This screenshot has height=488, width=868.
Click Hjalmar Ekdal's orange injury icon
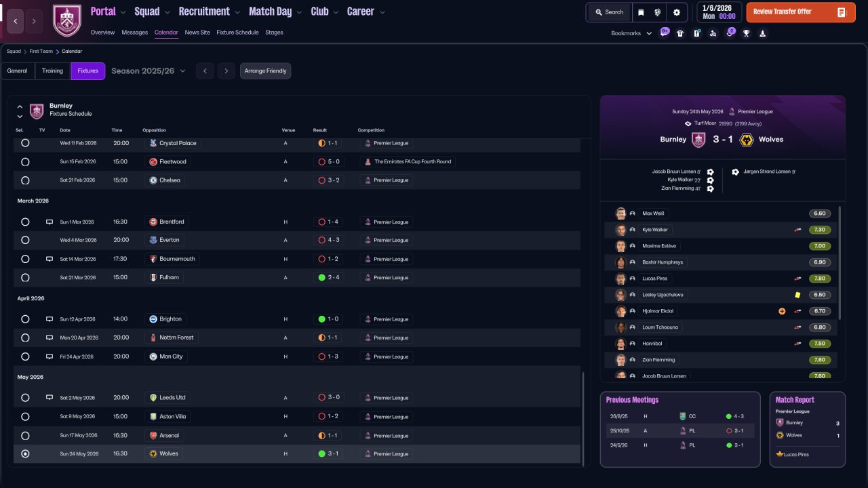click(x=782, y=311)
